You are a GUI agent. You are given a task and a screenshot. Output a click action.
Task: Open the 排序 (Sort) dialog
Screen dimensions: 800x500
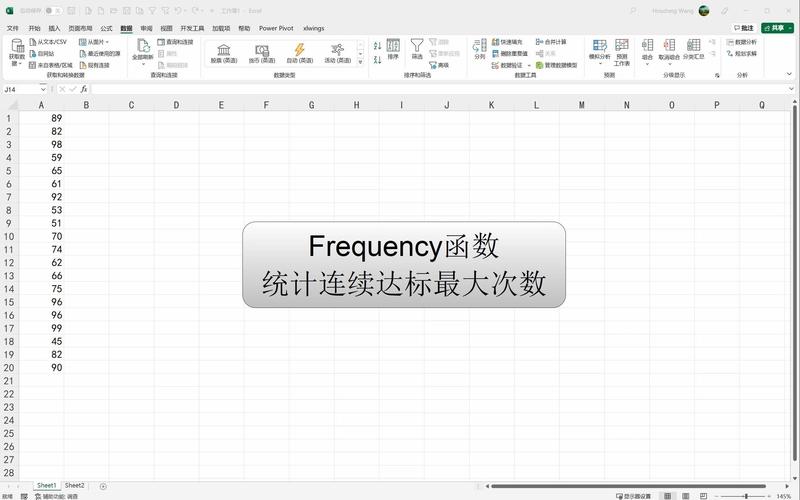coord(393,49)
